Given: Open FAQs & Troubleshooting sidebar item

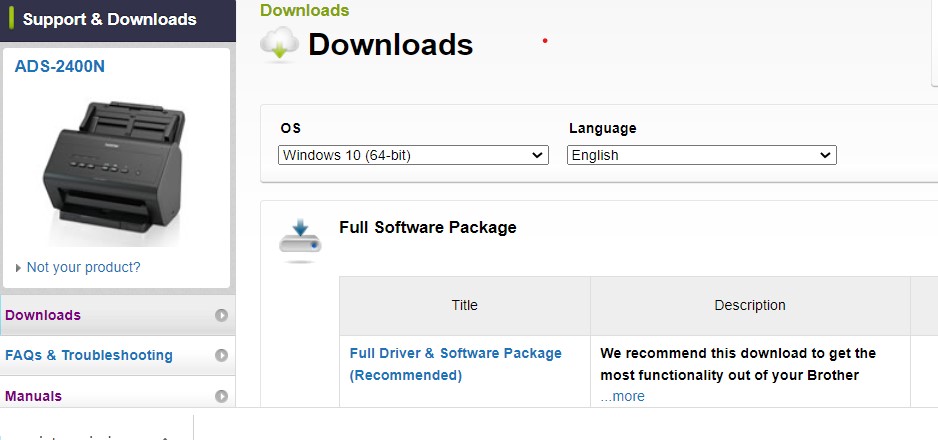Looking at the screenshot, I should (89, 355).
